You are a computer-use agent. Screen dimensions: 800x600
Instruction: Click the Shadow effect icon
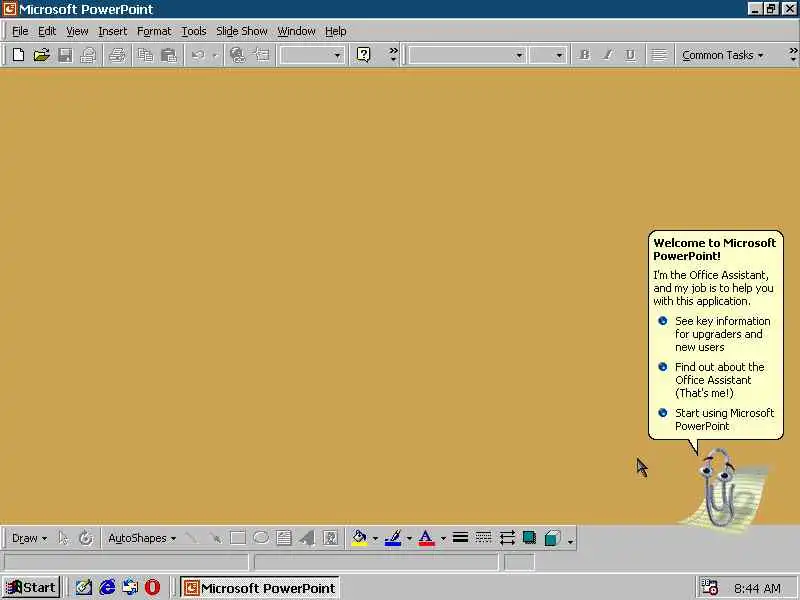(x=530, y=538)
